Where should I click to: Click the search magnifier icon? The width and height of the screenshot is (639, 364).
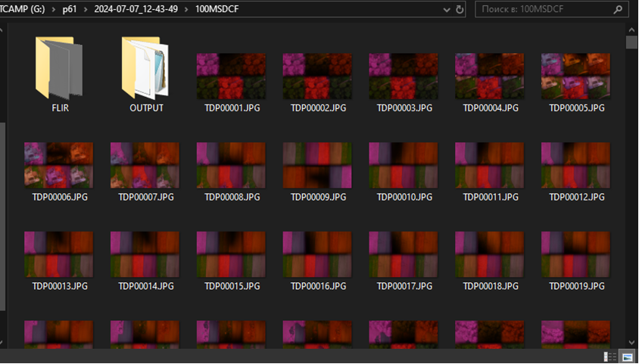click(x=618, y=9)
